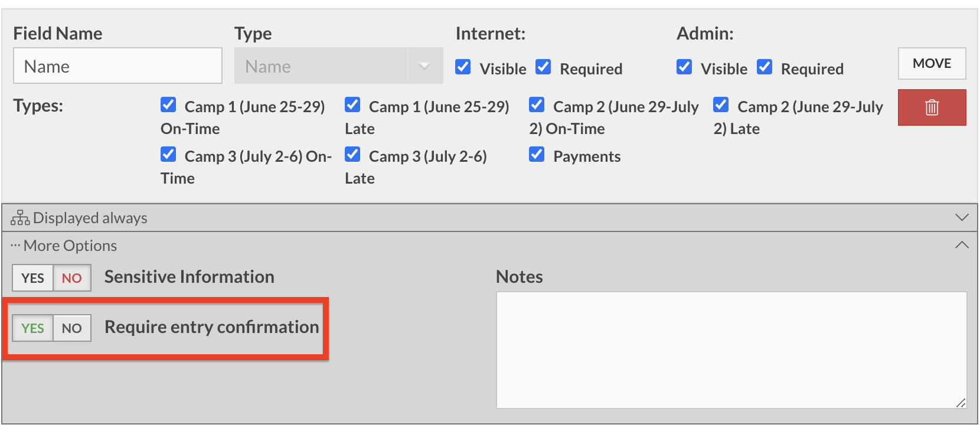Set Sensitive Information to NO
The image size is (980, 431).
72,278
